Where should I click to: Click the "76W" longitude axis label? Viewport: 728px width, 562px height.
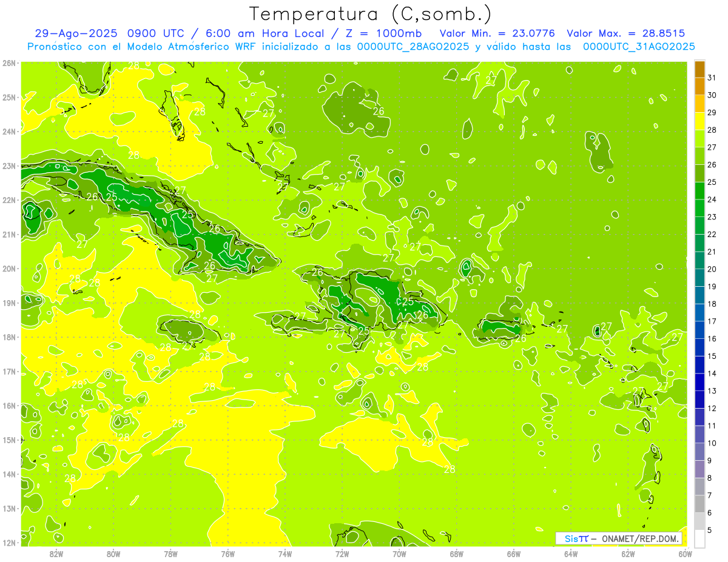coord(227,554)
